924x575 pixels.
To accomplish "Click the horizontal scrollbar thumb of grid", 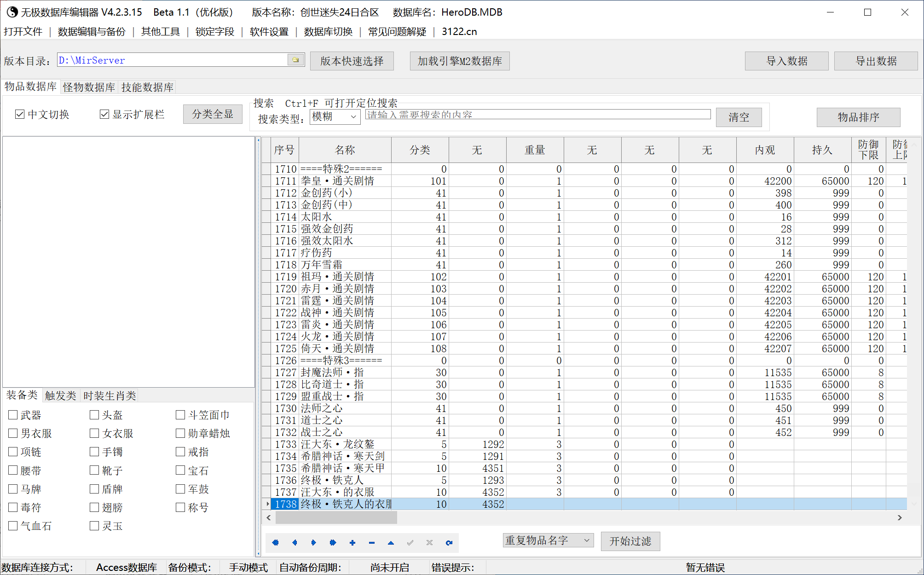I will coord(336,517).
